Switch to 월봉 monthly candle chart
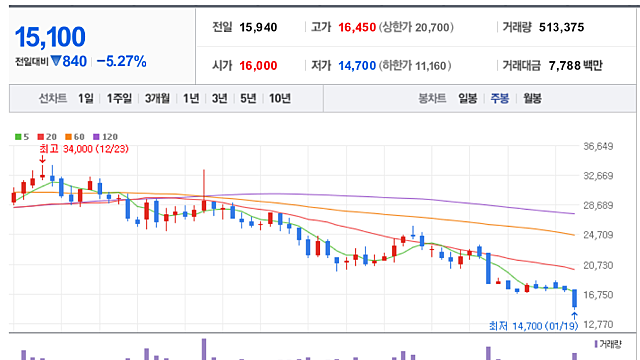Image resolution: width=640 pixels, height=360 pixels. click(532, 98)
